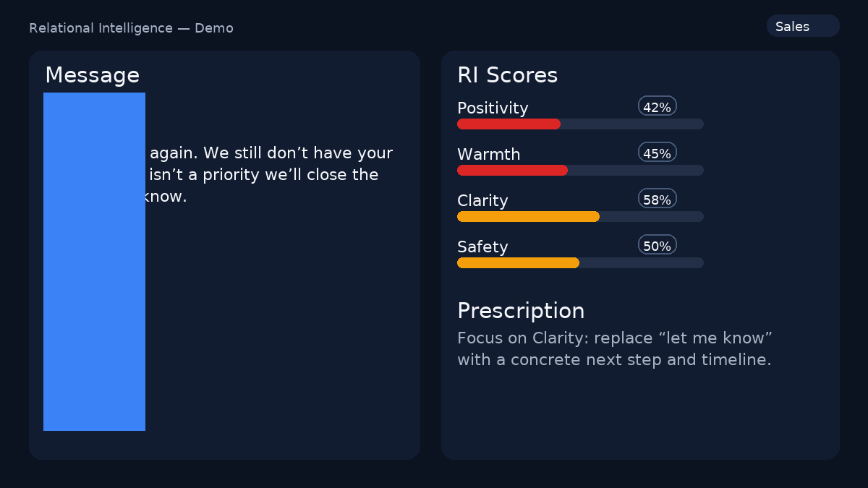Open the Prescription section
Viewport: 868px width, 488px height.
coord(520,311)
